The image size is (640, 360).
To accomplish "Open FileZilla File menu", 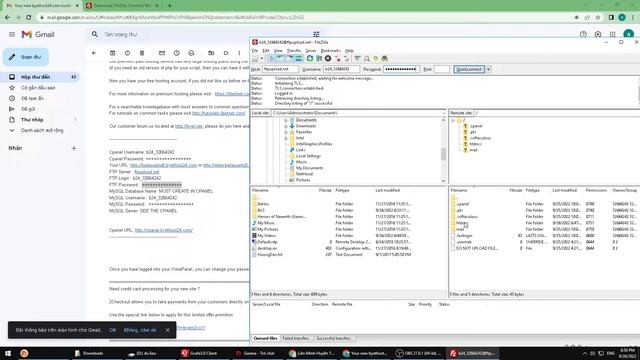I will tap(255, 51).
